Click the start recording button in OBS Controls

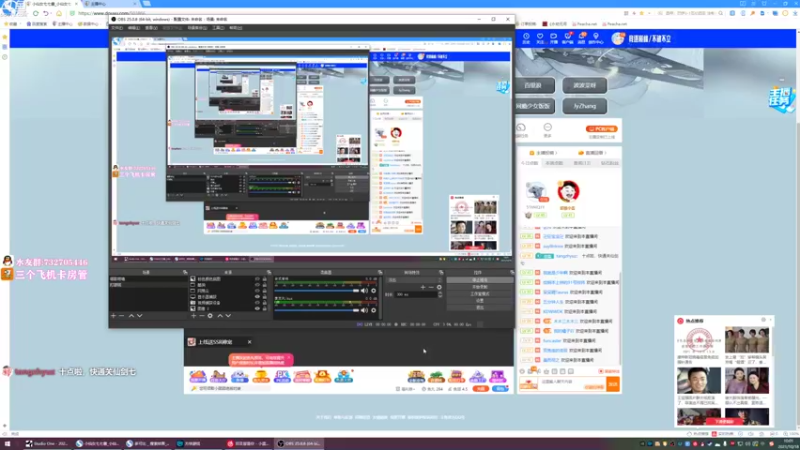(x=480, y=287)
